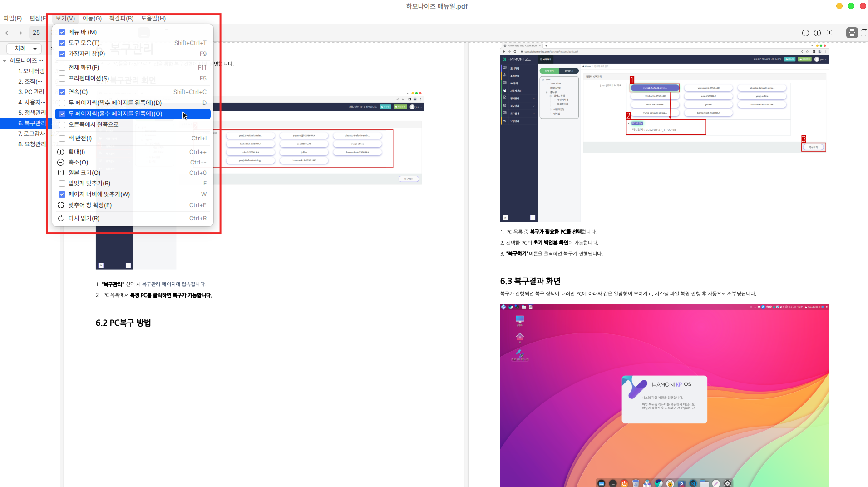Reload document via 다시 읽기(R)
The image size is (868, 487).
click(x=133, y=218)
